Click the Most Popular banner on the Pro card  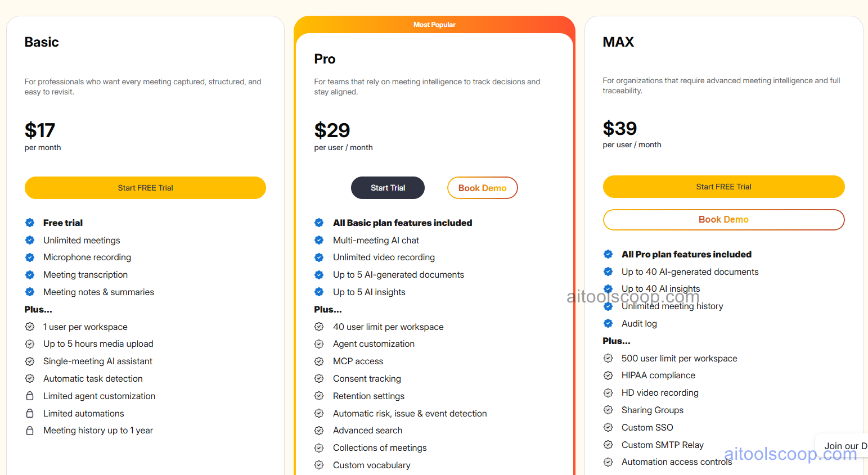tap(435, 24)
